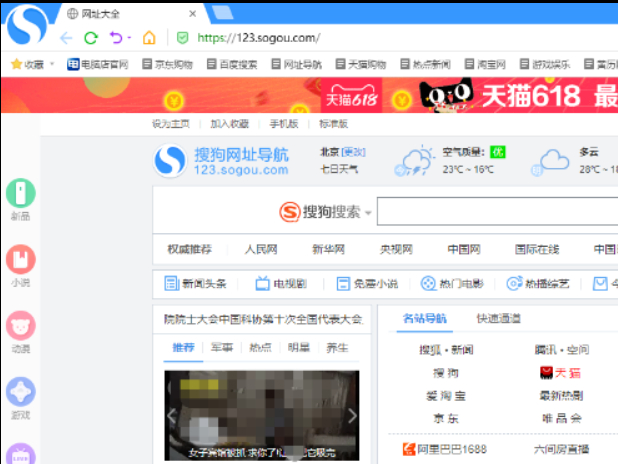Click into the search input box

497,211
